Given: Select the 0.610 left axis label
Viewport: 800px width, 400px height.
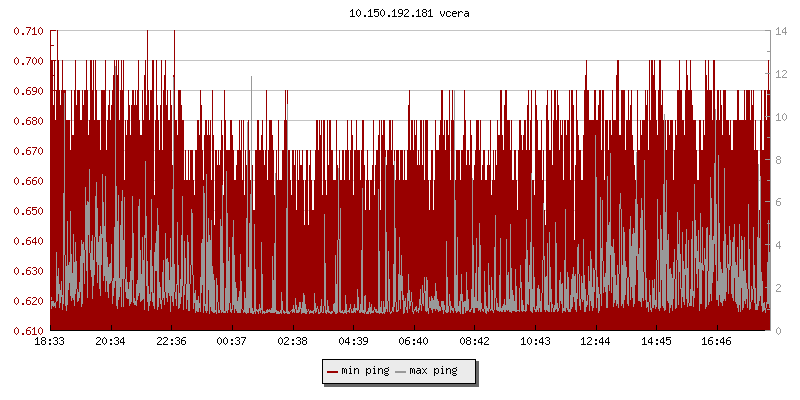Looking at the screenshot, I should point(29,331).
